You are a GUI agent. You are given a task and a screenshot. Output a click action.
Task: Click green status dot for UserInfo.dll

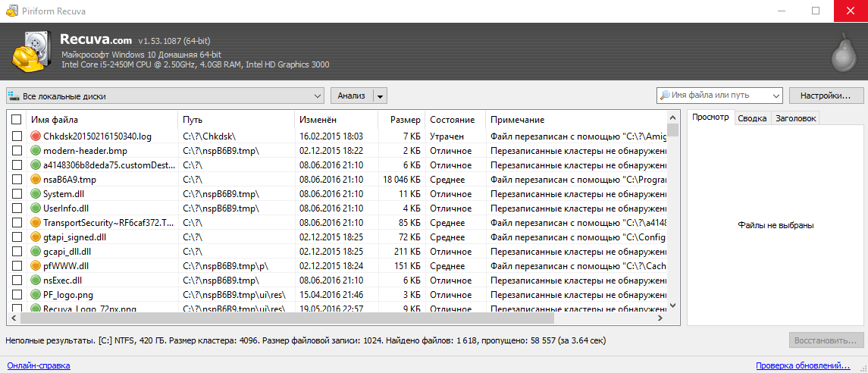(x=36, y=208)
